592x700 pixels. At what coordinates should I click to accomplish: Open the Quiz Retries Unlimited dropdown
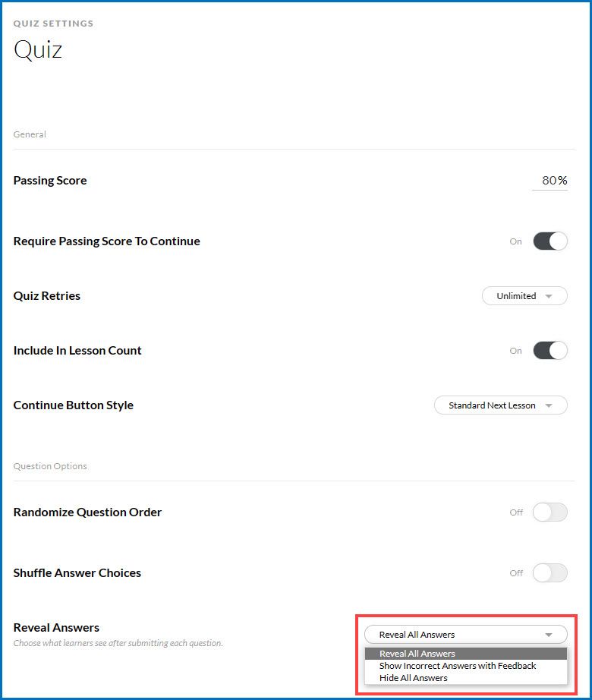pos(524,296)
